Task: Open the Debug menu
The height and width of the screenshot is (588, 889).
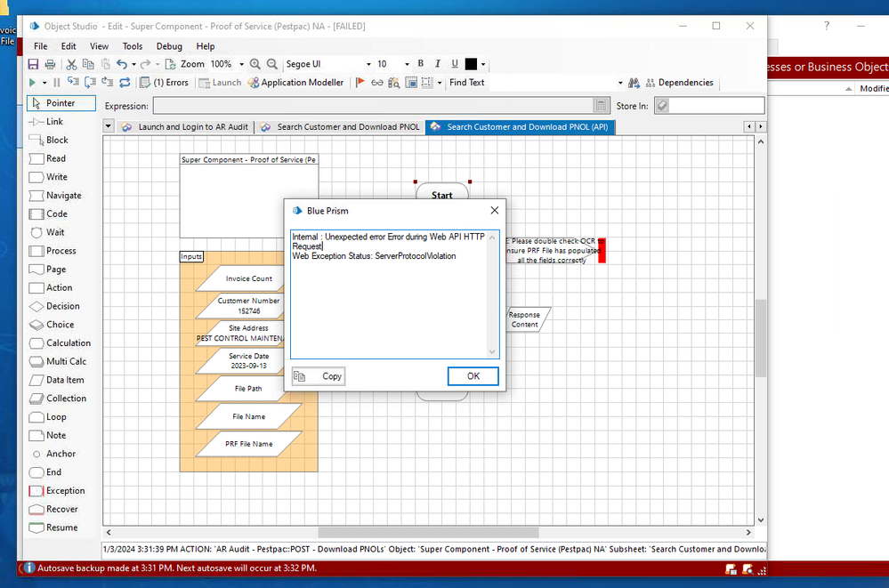Action: click(x=169, y=46)
